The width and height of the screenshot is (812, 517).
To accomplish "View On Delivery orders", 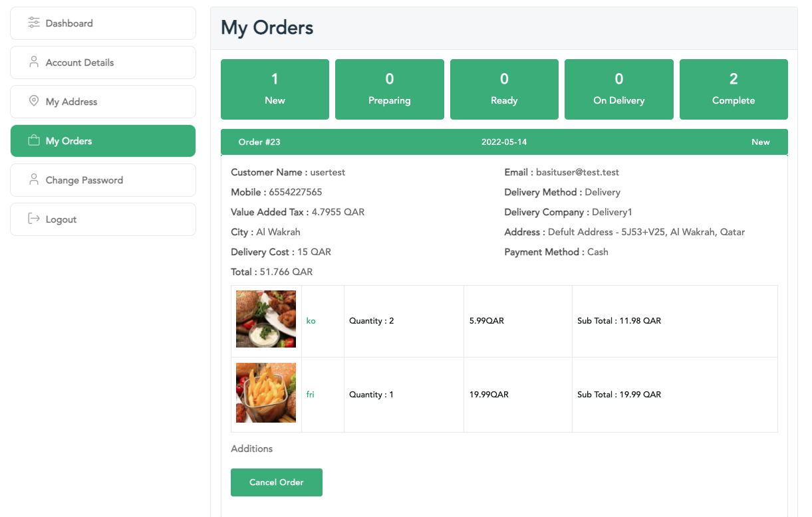I will [x=618, y=90].
